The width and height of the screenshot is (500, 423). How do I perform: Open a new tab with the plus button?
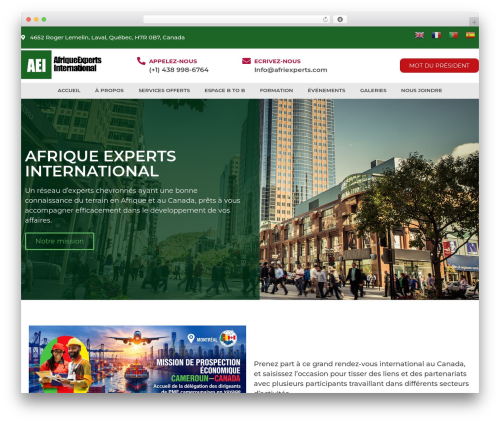tap(474, 22)
